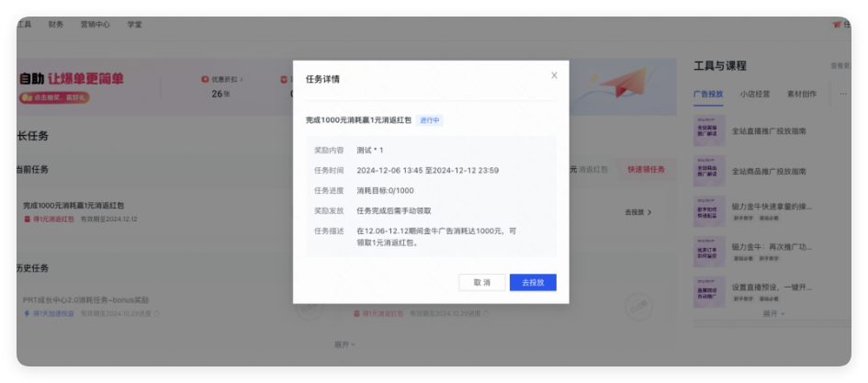This screenshot has height=383, width=868.
Task: Click the 历史任务 section heading
Action: tap(33, 268)
